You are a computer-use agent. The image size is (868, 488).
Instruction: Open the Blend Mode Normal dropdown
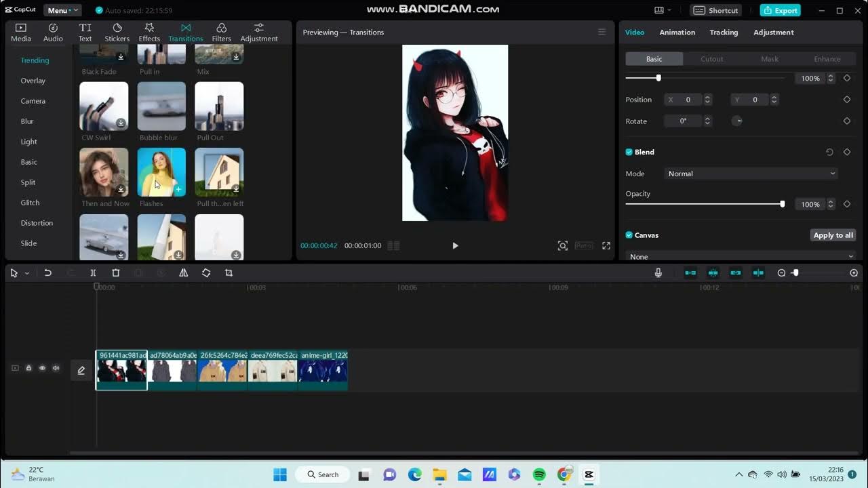pos(751,174)
